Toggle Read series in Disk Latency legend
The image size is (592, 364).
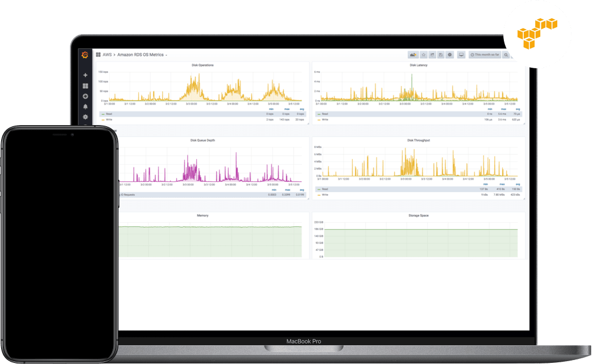click(x=325, y=114)
